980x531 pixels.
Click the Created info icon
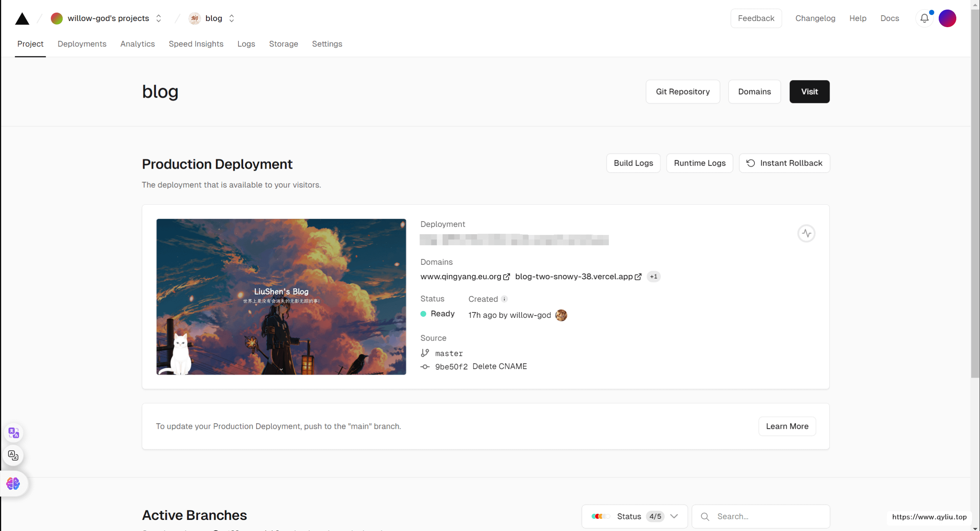click(x=504, y=299)
